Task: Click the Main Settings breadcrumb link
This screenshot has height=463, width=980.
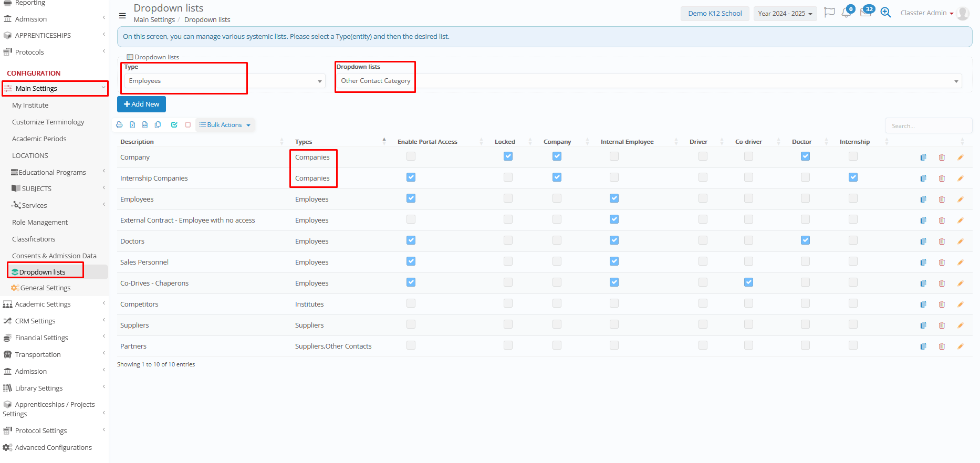Action: click(154, 20)
